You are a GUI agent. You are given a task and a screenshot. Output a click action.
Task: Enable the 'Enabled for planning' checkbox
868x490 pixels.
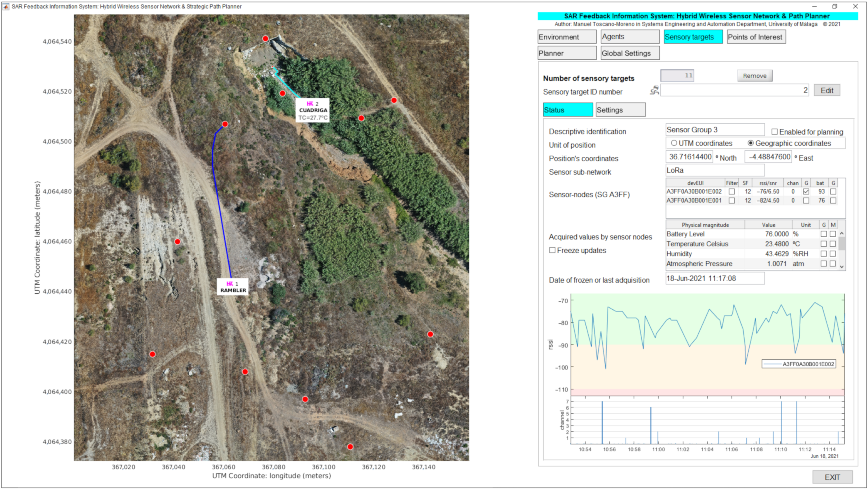(774, 132)
